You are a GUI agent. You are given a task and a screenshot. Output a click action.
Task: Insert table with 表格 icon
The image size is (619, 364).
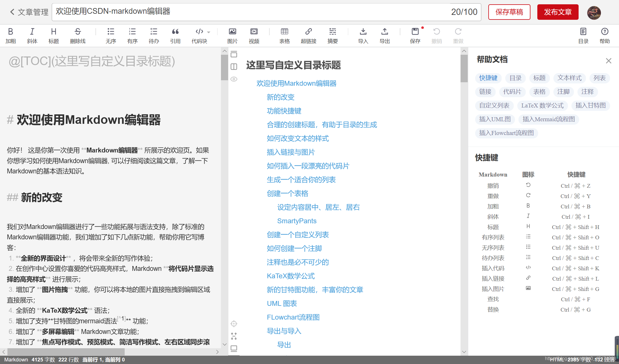[x=284, y=36]
